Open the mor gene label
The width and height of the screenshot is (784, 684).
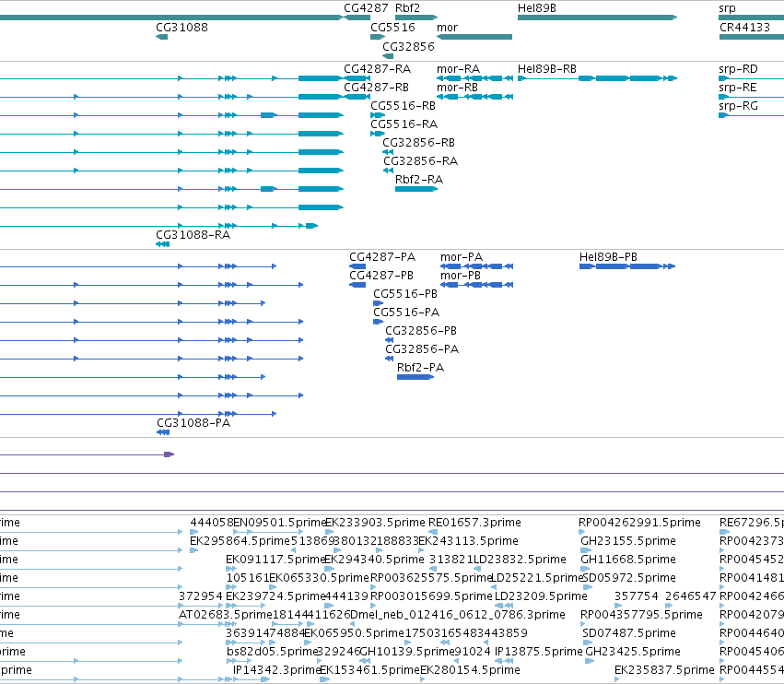click(447, 27)
